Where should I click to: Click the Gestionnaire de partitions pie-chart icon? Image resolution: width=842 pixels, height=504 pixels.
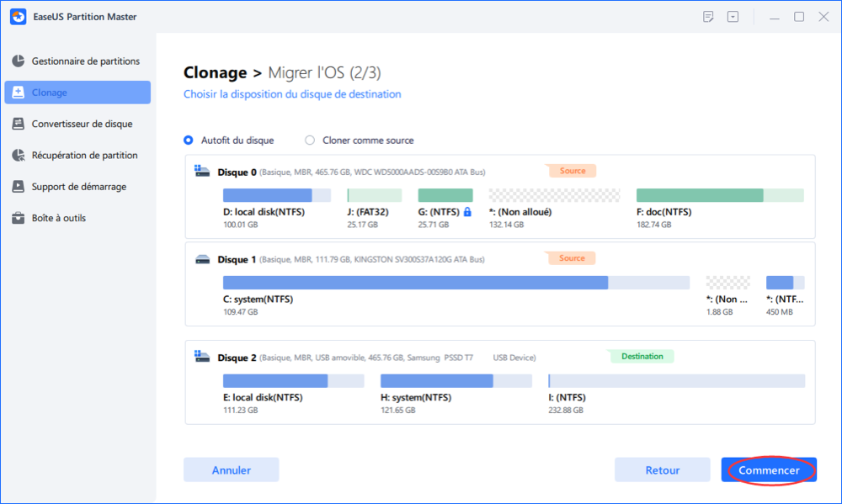(18, 61)
